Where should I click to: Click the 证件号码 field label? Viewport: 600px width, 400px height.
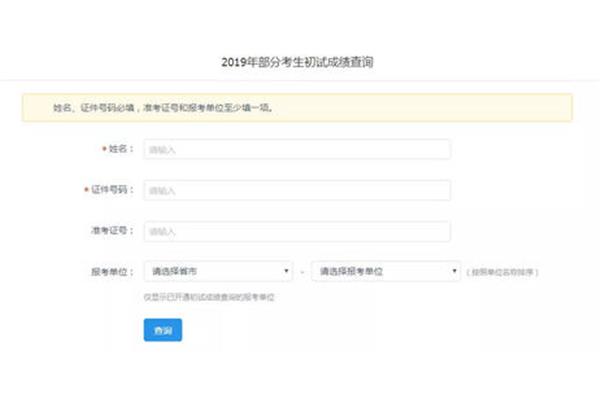112,190
